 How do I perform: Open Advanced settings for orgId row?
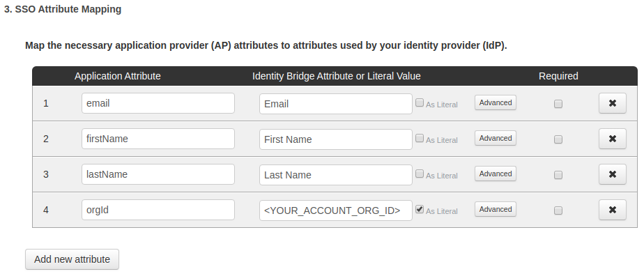click(x=496, y=209)
